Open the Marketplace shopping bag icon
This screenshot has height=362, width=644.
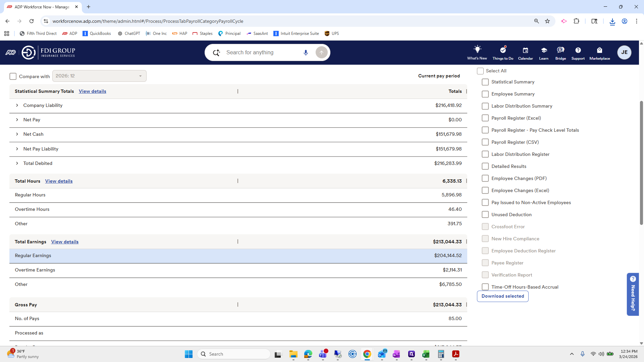pyautogui.click(x=599, y=50)
